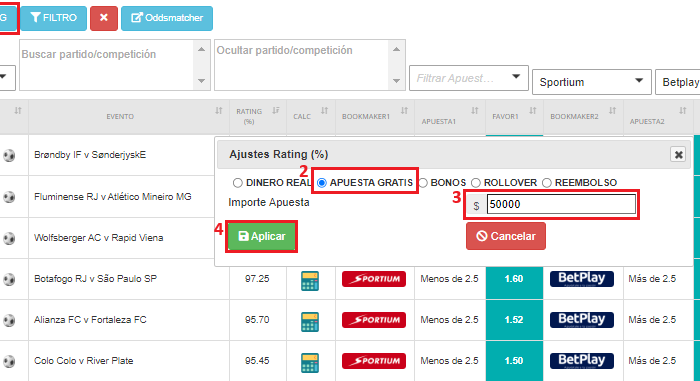Click event Colo Colo v River Plate
700x381 pixels.
[x=83, y=361]
